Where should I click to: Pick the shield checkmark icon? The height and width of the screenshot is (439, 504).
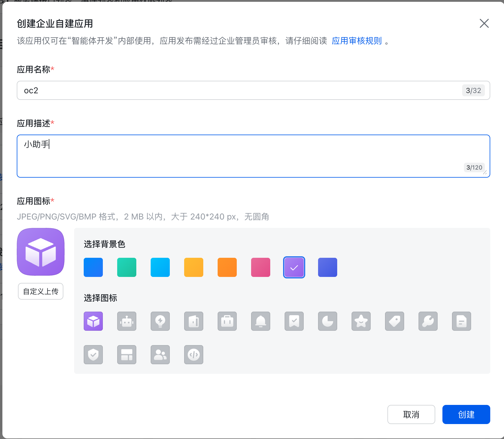point(93,355)
